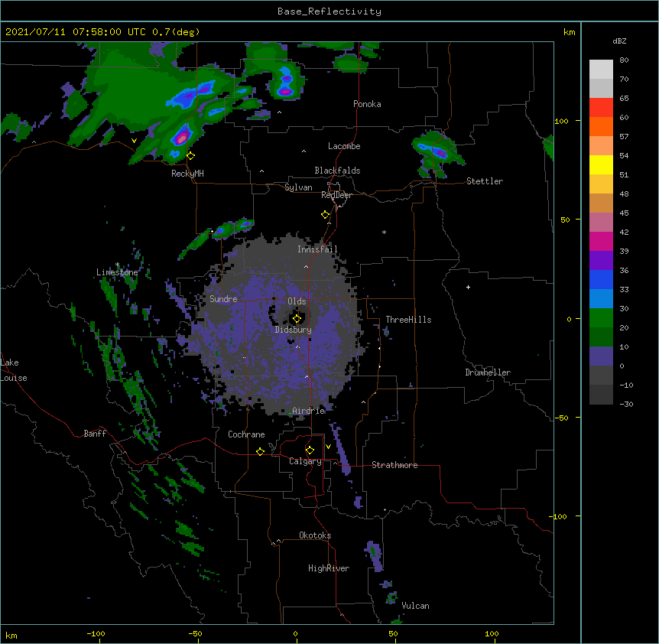Click the yellow diamond marker below RedDeer
This screenshot has width=659, height=644.
click(x=325, y=215)
